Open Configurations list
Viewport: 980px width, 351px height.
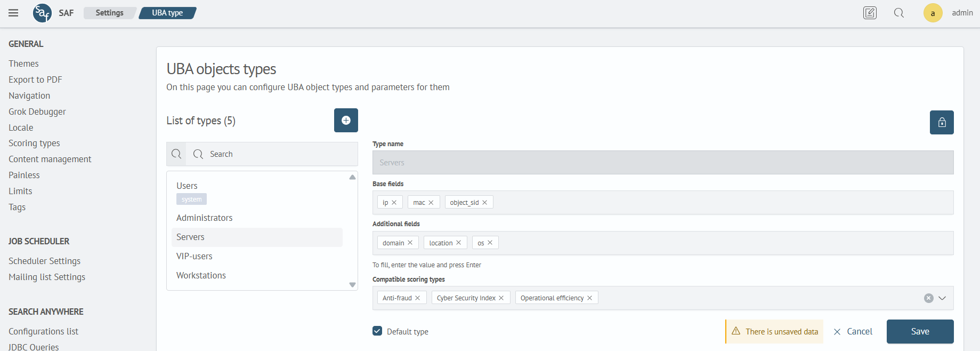point(43,331)
